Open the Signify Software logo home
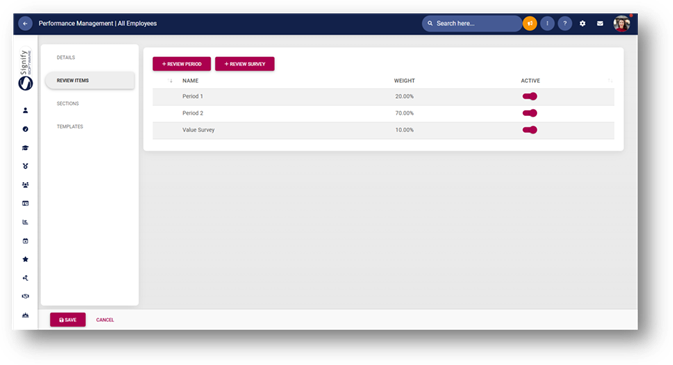This screenshot has height=365, width=673. coord(25,70)
